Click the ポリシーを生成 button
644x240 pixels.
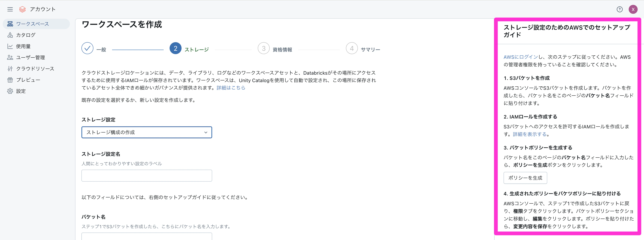point(525,178)
